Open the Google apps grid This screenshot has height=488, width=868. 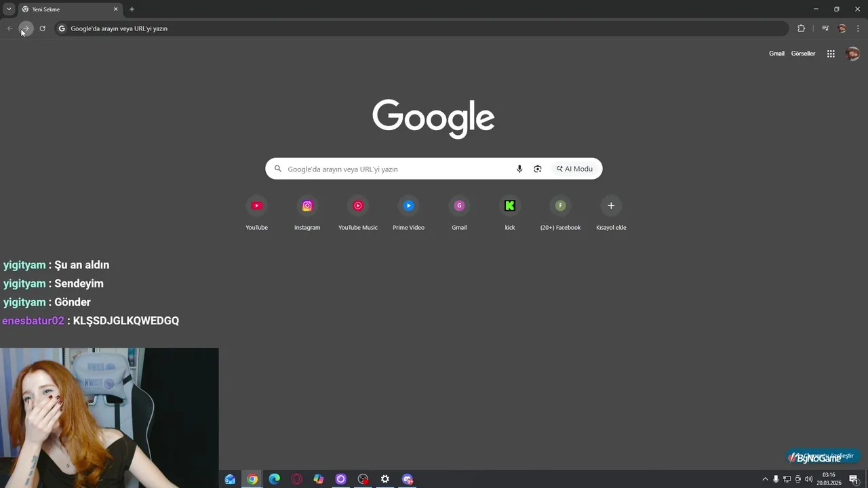tap(831, 54)
